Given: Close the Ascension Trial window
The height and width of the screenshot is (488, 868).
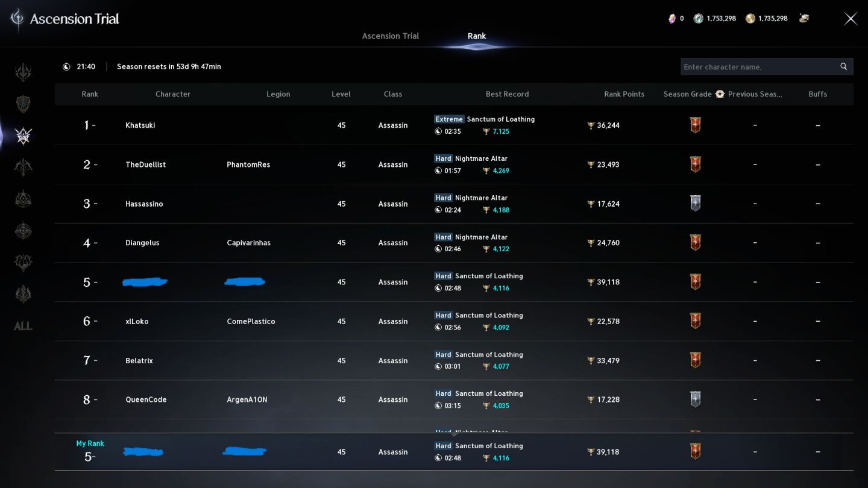Looking at the screenshot, I should [x=851, y=19].
